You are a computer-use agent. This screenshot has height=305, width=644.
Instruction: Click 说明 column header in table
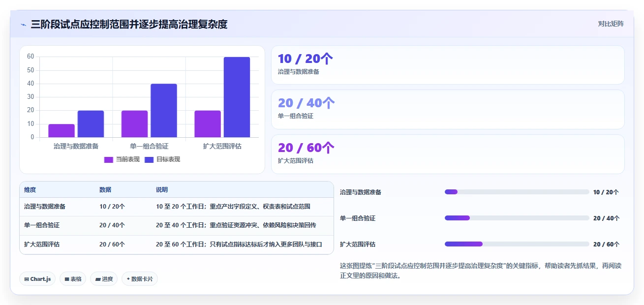[x=162, y=190]
